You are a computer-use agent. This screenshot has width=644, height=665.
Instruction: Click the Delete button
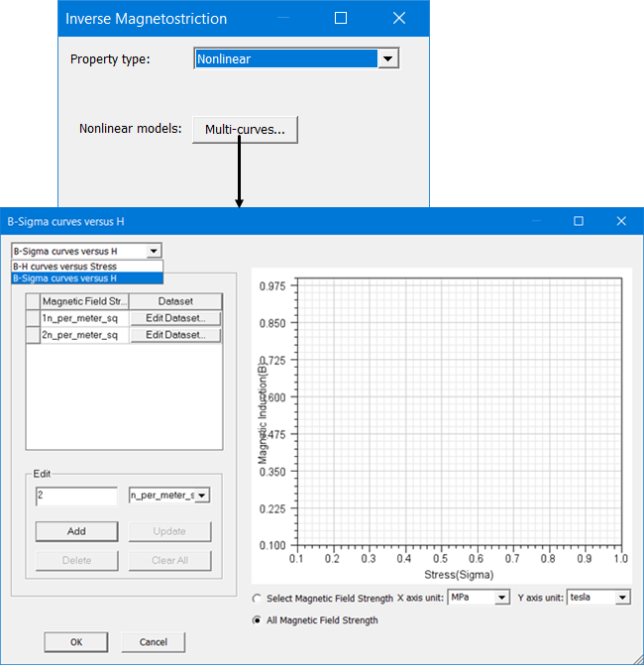click(76, 561)
